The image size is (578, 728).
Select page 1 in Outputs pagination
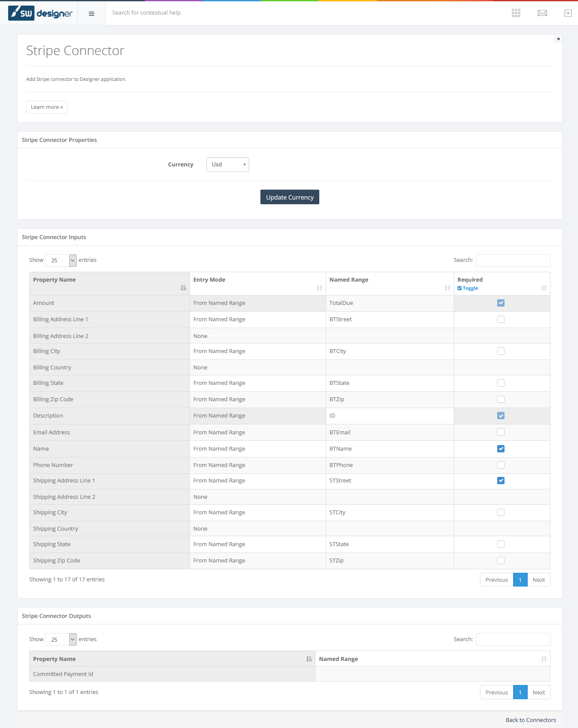(x=520, y=692)
